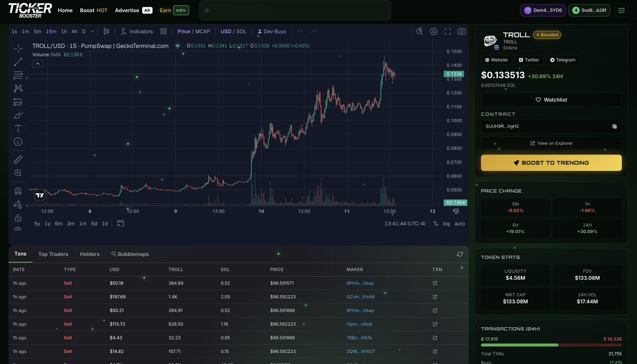637x364 pixels.
Task: Toggle auto scale on price axis
Action: (460, 223)
